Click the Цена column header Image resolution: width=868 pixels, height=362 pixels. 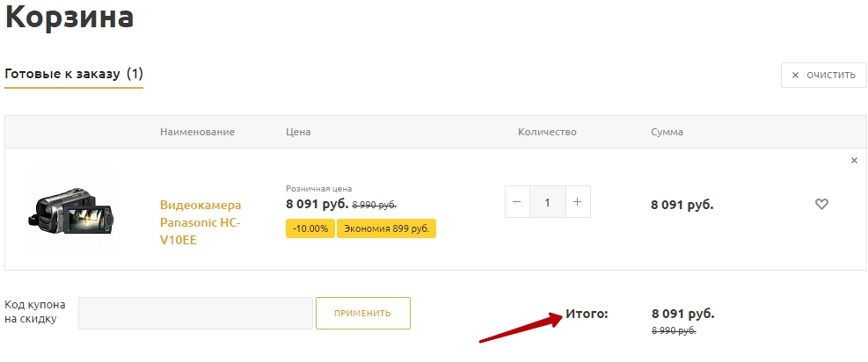tap(298, 132)
